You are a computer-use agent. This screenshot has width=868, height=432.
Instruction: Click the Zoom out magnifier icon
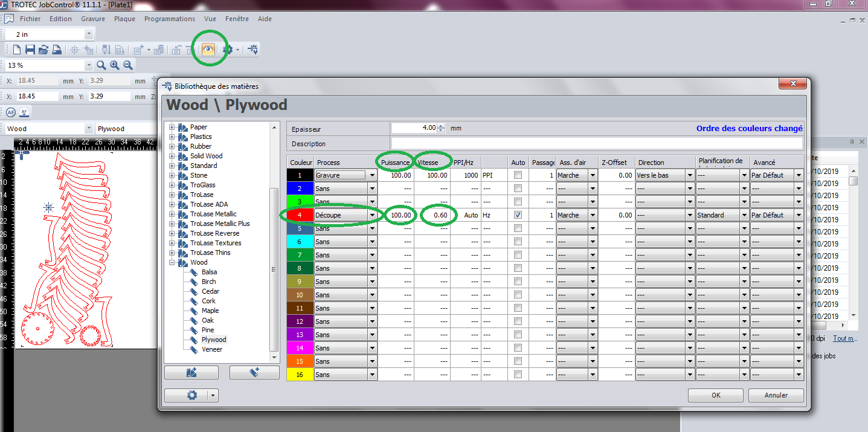(x=128, y=65)
